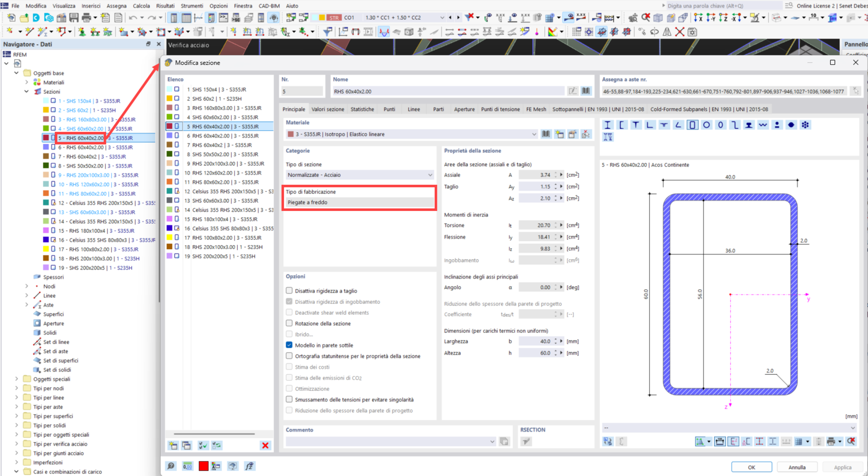Click the rectangular hollow section shape icon
Screen dimensions: 868x476
tap(692, 125)
